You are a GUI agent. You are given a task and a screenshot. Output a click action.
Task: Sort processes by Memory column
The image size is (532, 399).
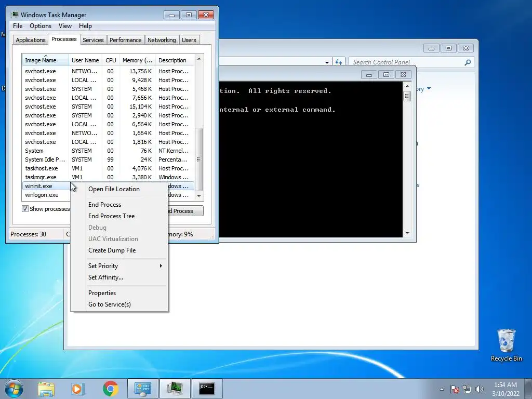click(x=137, y=60)
